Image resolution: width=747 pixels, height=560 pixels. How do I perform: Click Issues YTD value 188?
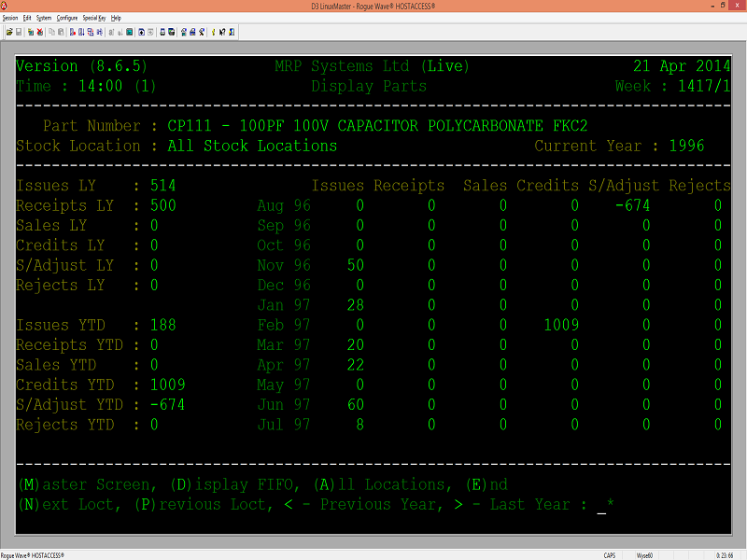[x=162, y=325]
